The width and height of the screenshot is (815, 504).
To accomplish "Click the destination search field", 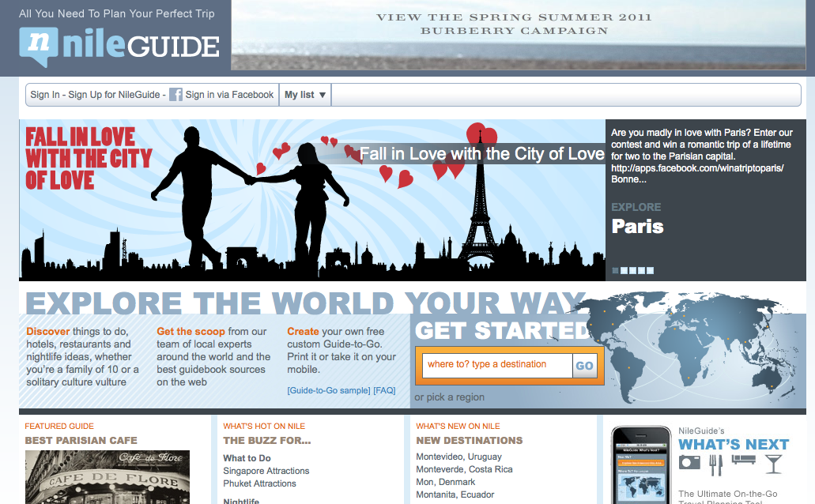I will click(497, 365).
